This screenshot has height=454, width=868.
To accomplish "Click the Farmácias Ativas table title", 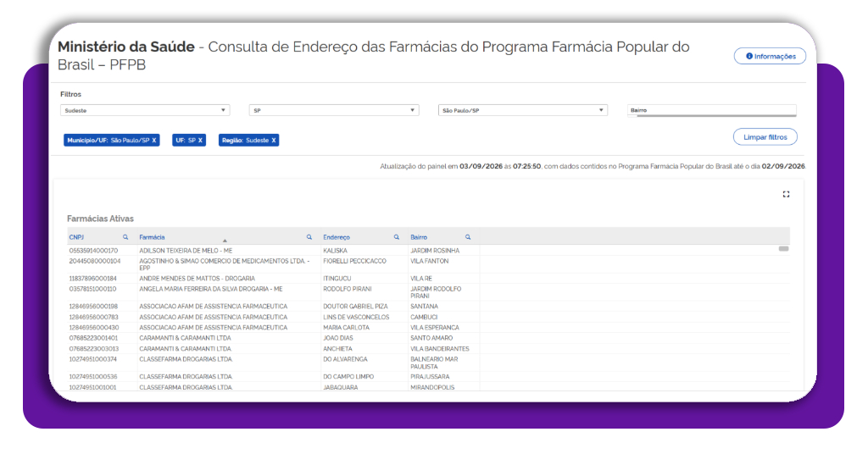I will coord(100,219).
